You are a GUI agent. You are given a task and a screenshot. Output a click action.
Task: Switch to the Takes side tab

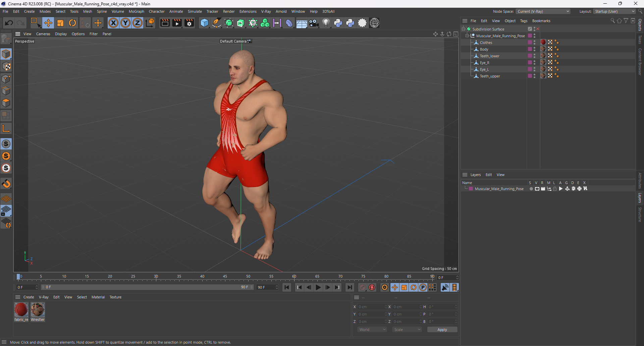[x=640, y=40]
